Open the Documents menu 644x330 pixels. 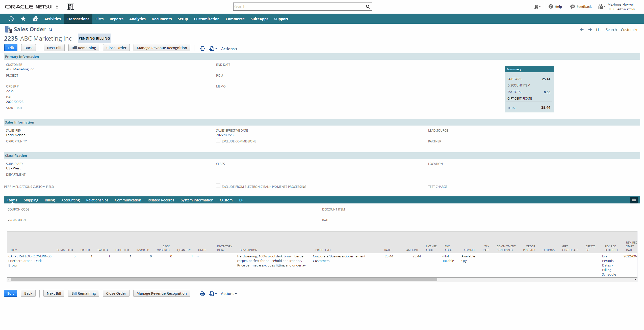(x=162, y=19)
